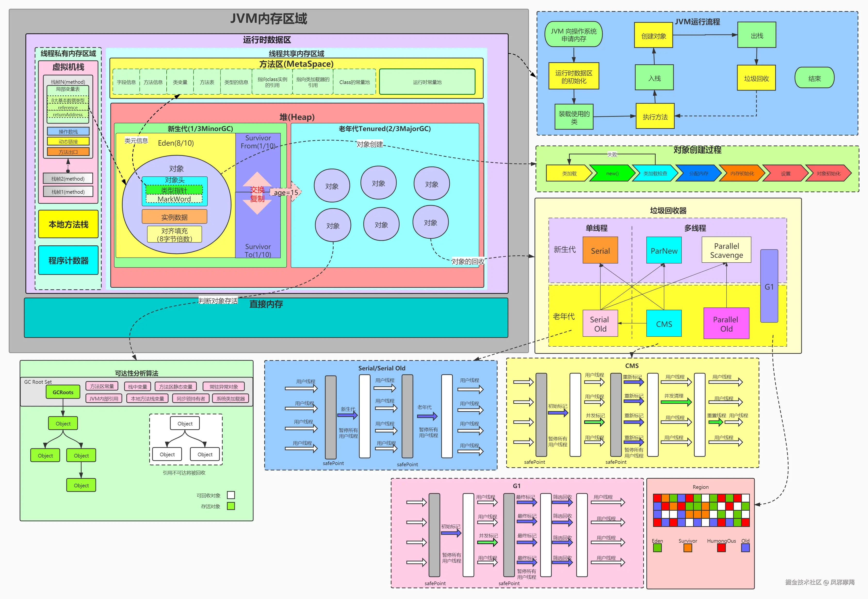Click the green 出栈 box

pos(757,35)
